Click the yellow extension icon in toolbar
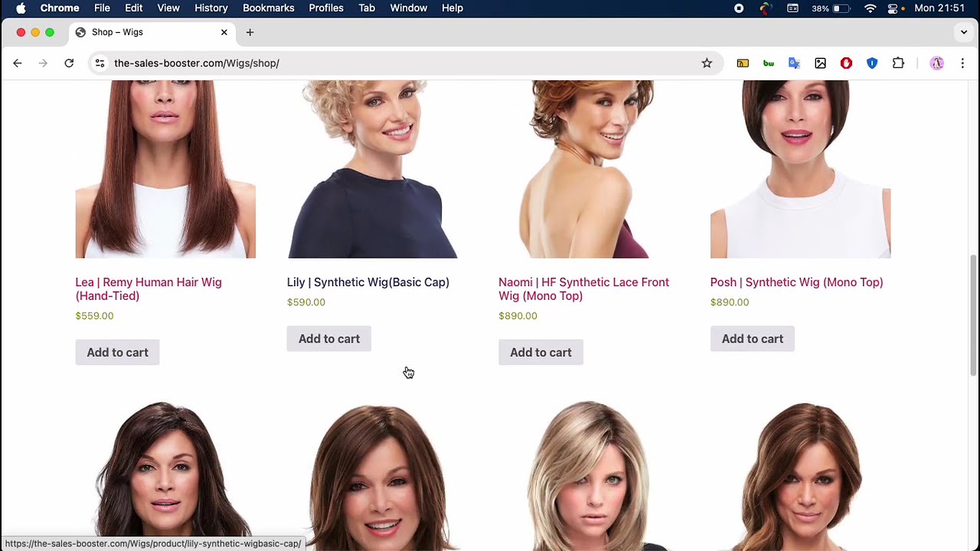The image size is (980, 551). click(x=743, y=64)
